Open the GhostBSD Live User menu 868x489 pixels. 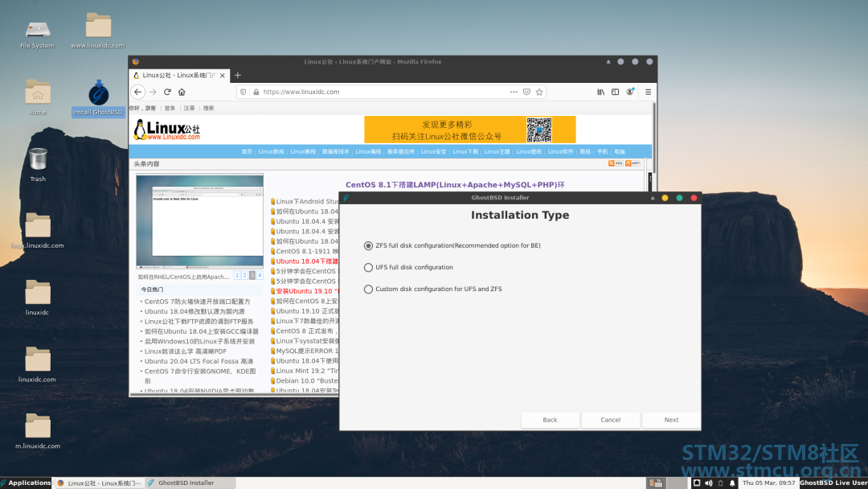click(833, 483)
